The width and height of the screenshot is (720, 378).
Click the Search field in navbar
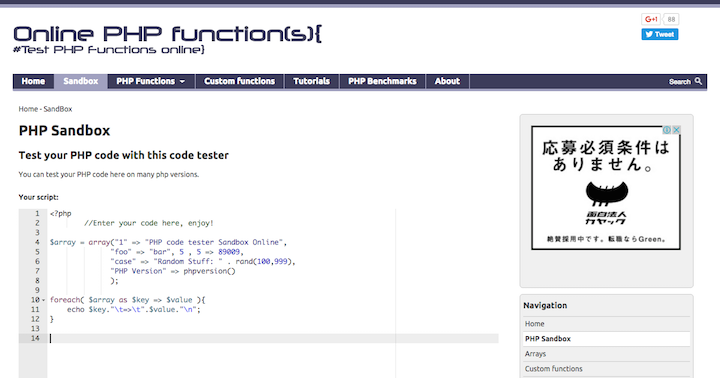(x=680, y=82)
